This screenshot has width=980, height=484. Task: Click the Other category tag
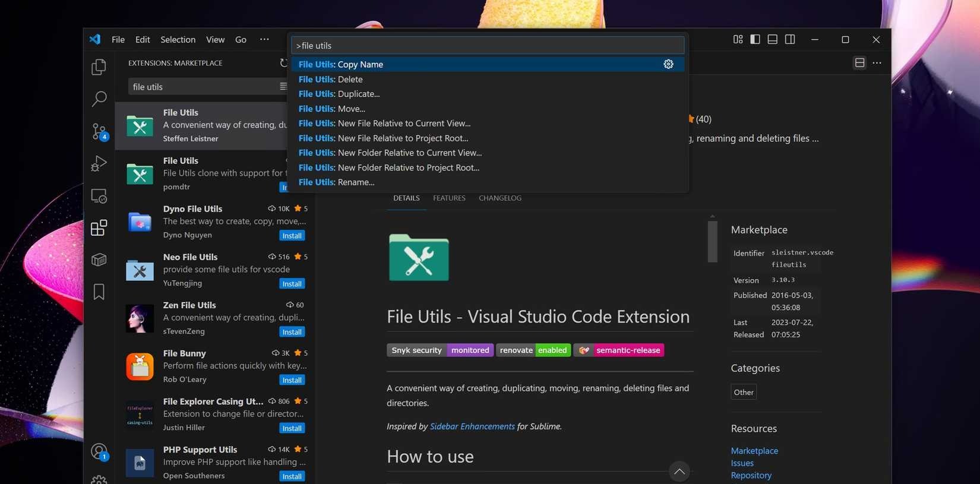(x=743, y=392)
